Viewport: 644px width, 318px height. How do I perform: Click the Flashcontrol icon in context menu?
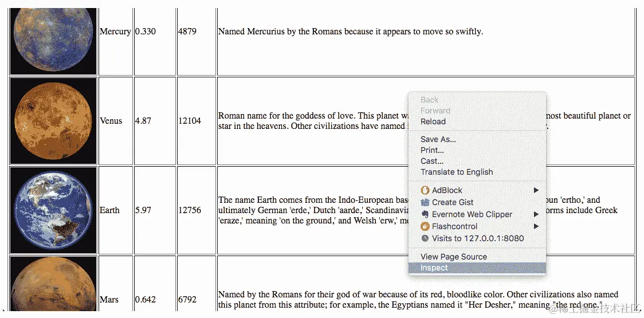tap(425, 226)
